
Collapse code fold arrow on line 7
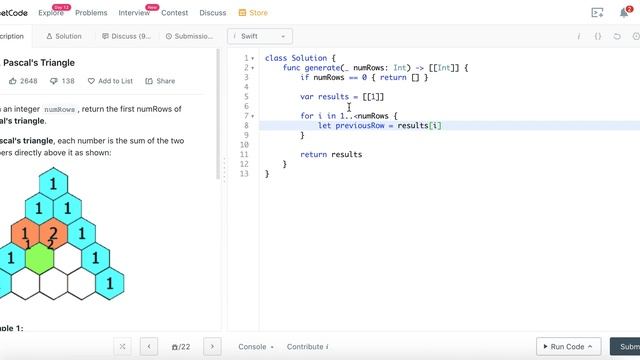tap(253, 116)
